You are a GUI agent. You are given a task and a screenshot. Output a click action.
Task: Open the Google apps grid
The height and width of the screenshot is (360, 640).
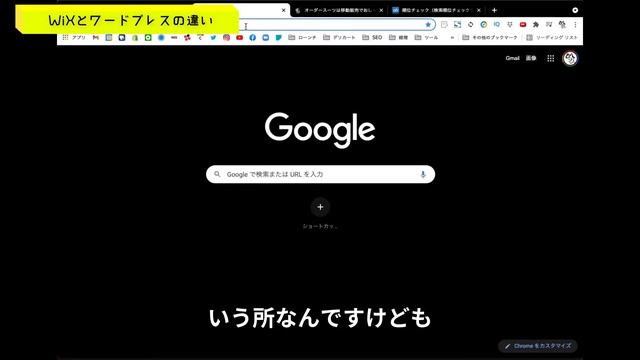coord(551,58)
